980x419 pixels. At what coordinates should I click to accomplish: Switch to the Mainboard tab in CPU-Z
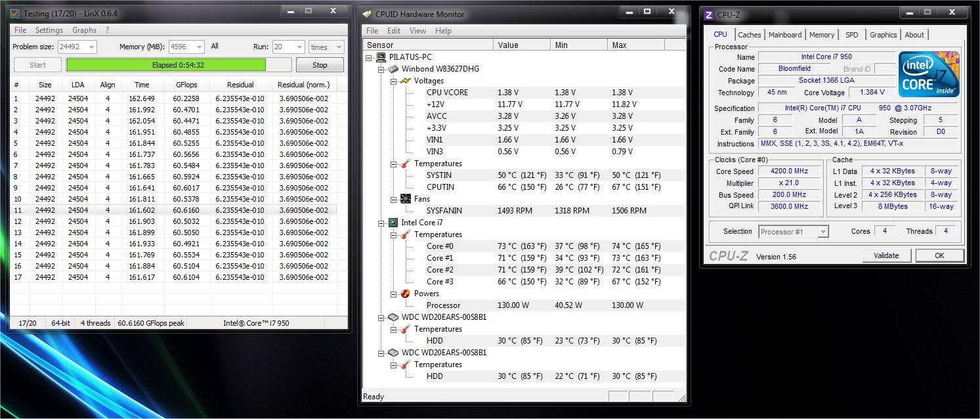[785, 35]
